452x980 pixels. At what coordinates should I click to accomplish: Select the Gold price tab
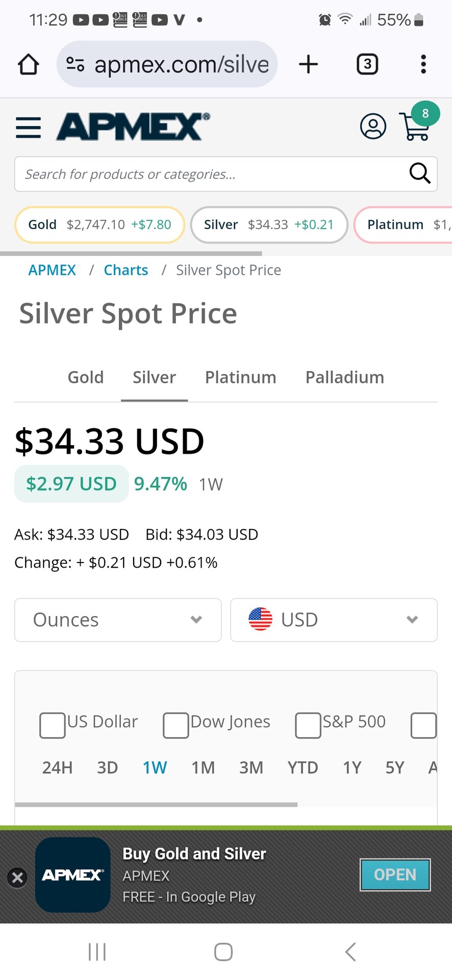point(86,377)
